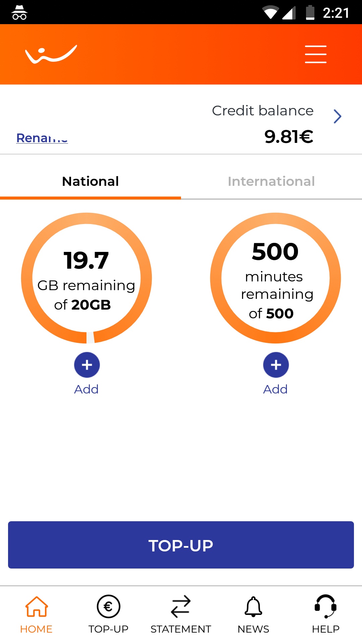This screenshot has width=362, height=644.
Task: Open Help via the headset icon
Action: pos(325,606)
